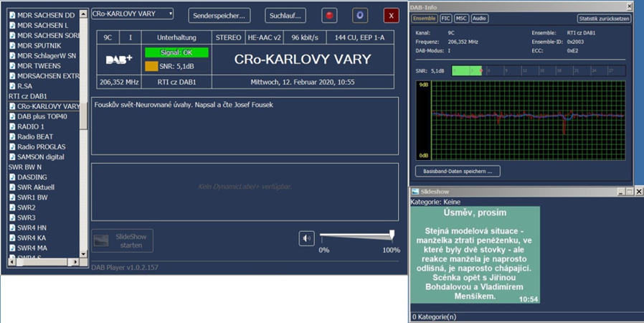
Task: Click station list horizontal scroll-right arrow
Action: click(75, 262)
